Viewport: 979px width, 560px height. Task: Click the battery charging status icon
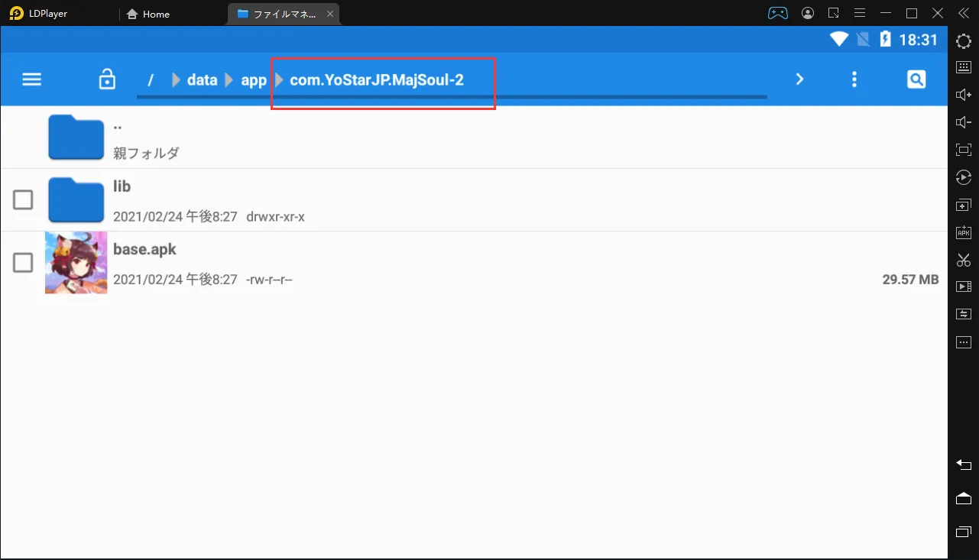[885, 40]
